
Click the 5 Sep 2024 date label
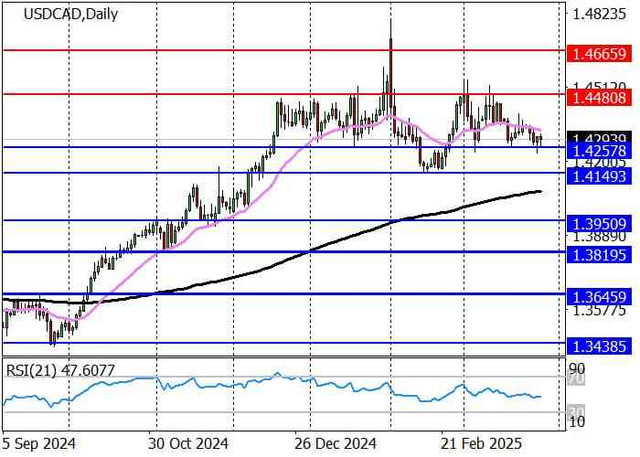(x=39, y=444)
